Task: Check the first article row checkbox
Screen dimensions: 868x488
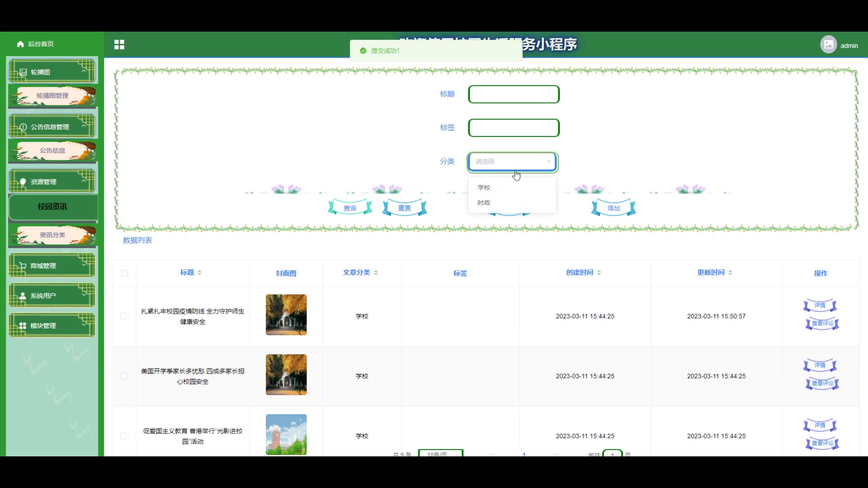Action: coord(123,316)
